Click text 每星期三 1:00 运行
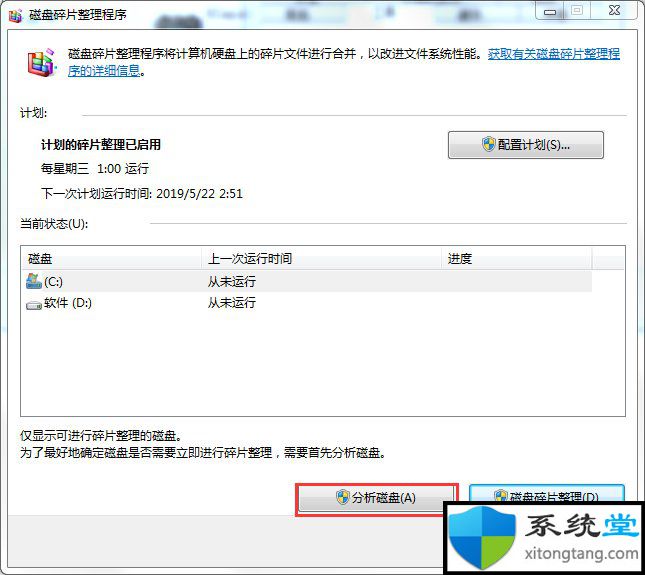This screenshot has width=645, height=575. (95, 169)
